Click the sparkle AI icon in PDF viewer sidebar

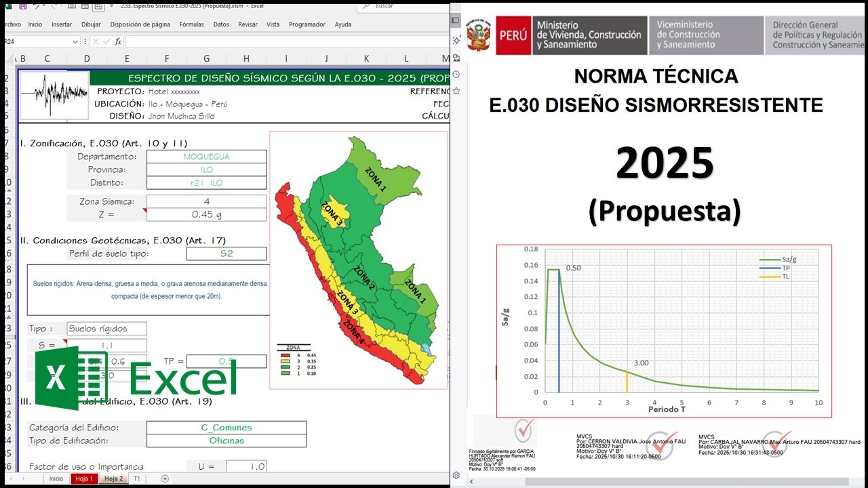pyautogui.click(x=456, y=40)
